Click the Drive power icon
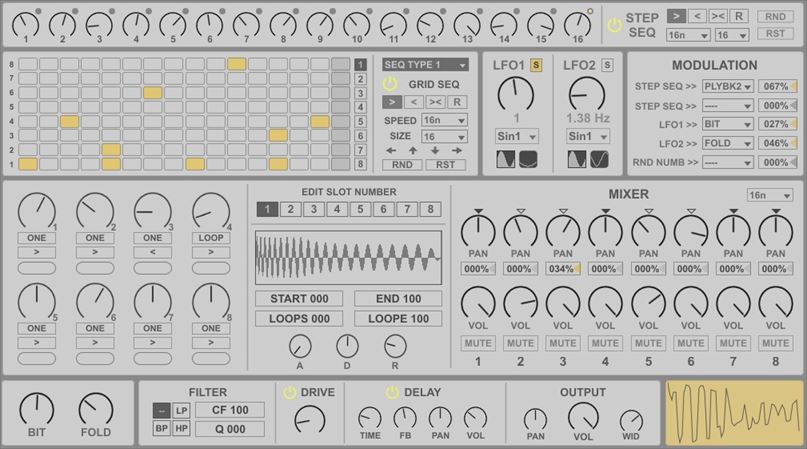This screenshot has width=807, height=449. point(289,393)
